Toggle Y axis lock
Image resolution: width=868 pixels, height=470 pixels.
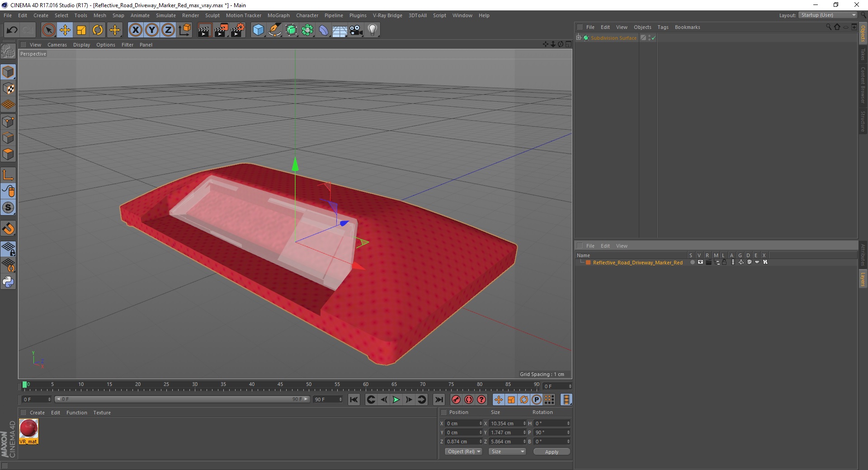tap(152, 30)
